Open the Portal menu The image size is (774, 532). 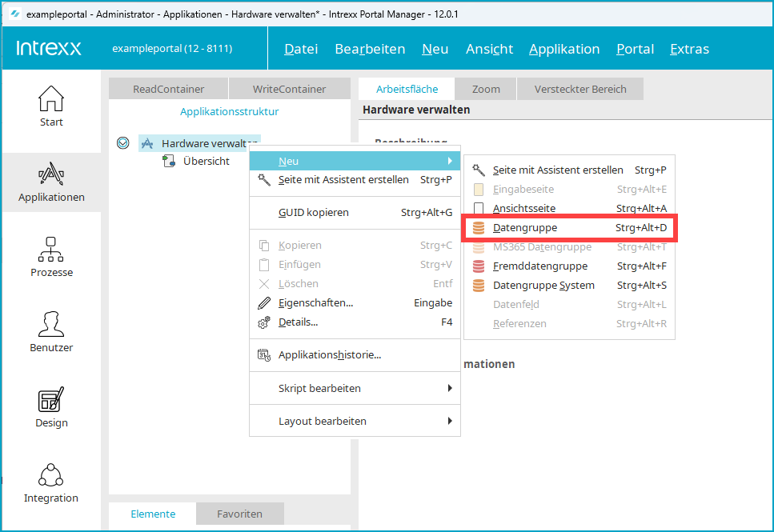[635, 49]
